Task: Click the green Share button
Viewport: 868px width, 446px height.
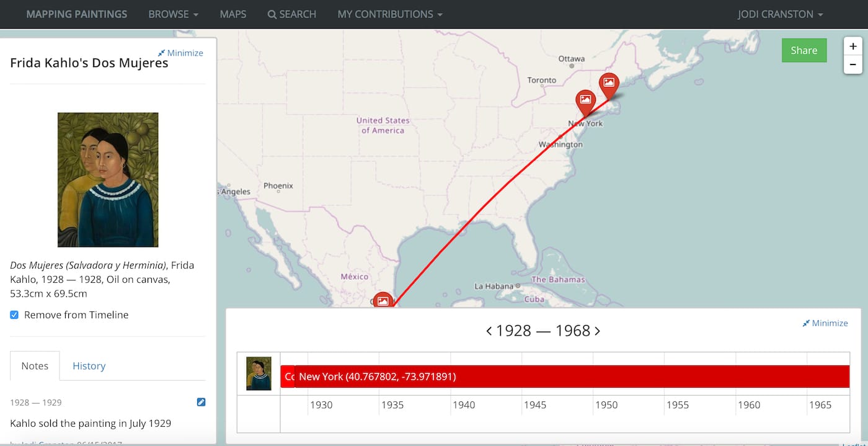Action: click(804, 50)
